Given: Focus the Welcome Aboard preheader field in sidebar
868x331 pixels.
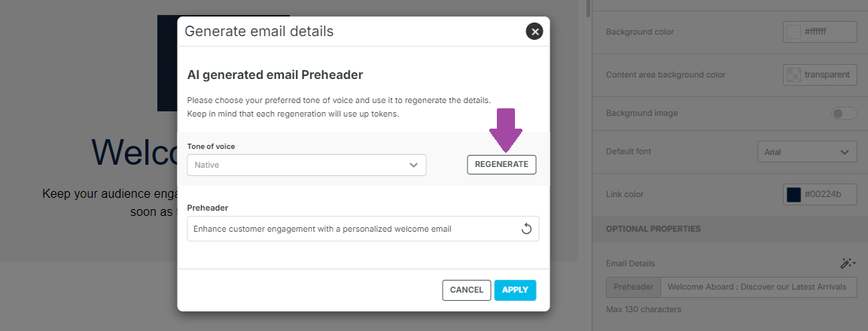Looking at the screenshot, I should pyautogui.click(x=758, y=287).
